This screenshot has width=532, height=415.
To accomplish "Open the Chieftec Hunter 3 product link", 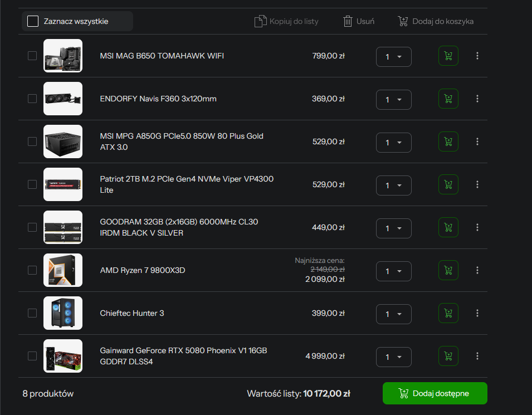I will point(132,313).
